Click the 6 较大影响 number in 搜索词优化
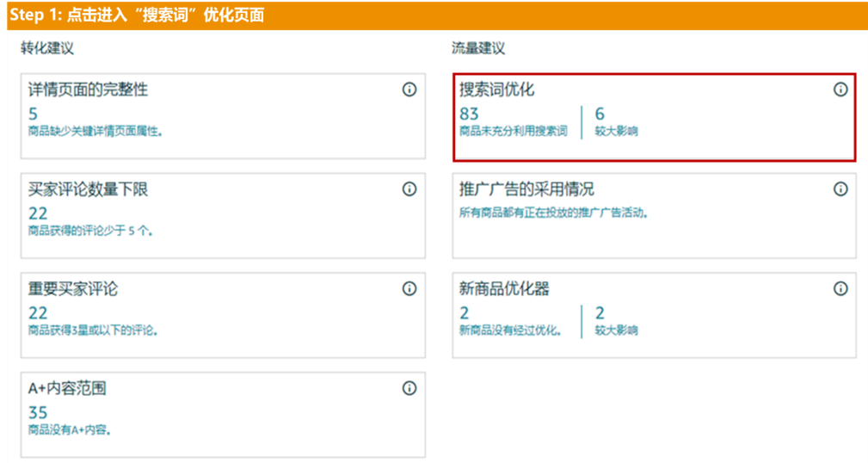 [600, 114]
